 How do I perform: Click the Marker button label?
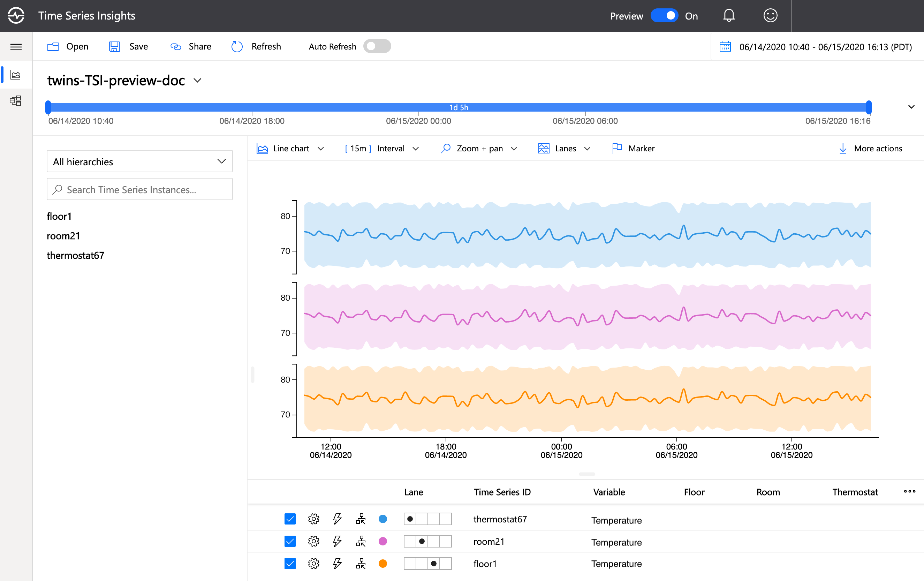[641, 149]
